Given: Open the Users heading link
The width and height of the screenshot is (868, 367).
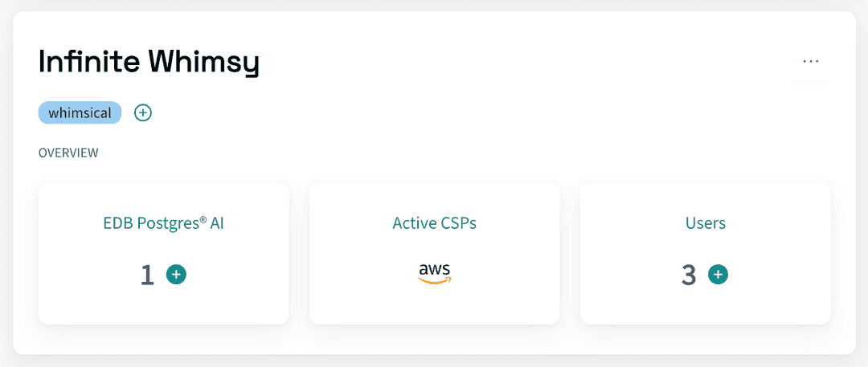Looking at the screenshot, I should pyautogui.click(x=706, y=223).
